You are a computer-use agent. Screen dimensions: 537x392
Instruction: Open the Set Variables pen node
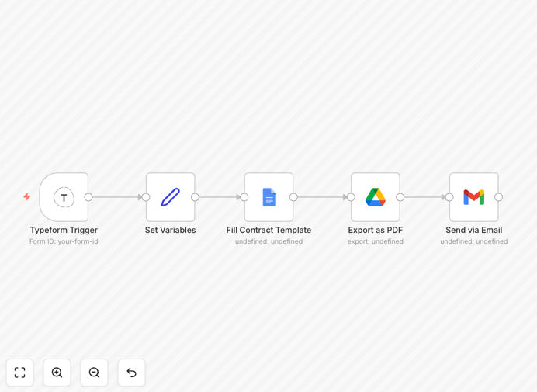coord(170,197)
